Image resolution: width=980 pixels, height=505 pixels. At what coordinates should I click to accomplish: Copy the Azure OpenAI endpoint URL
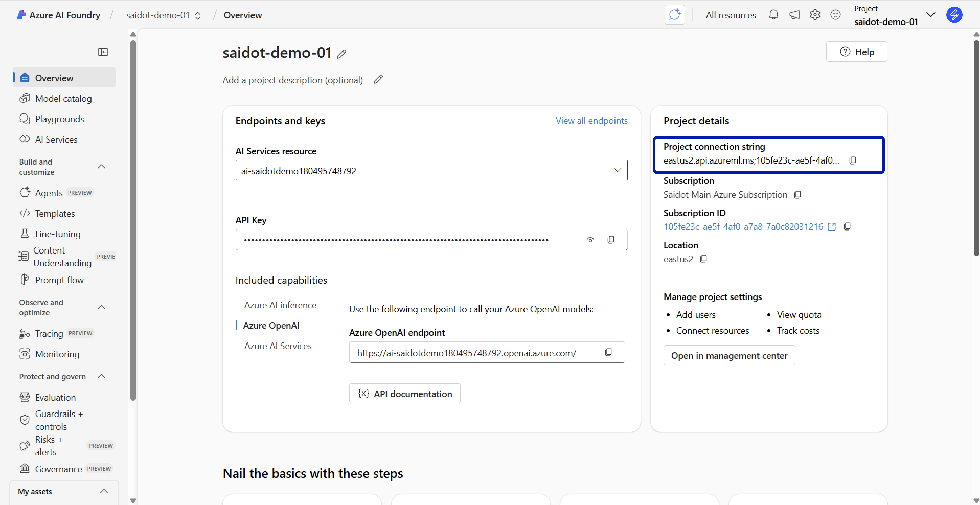(x=608, y=352)
